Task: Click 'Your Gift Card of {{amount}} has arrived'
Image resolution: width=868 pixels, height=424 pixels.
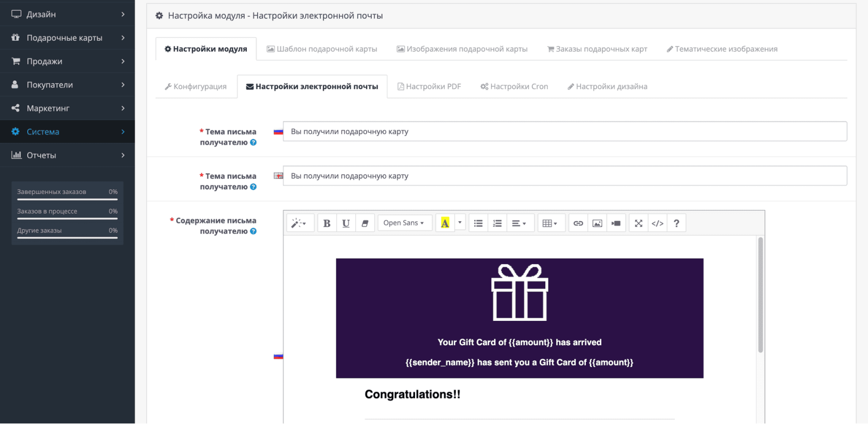Action: (520, 342)
